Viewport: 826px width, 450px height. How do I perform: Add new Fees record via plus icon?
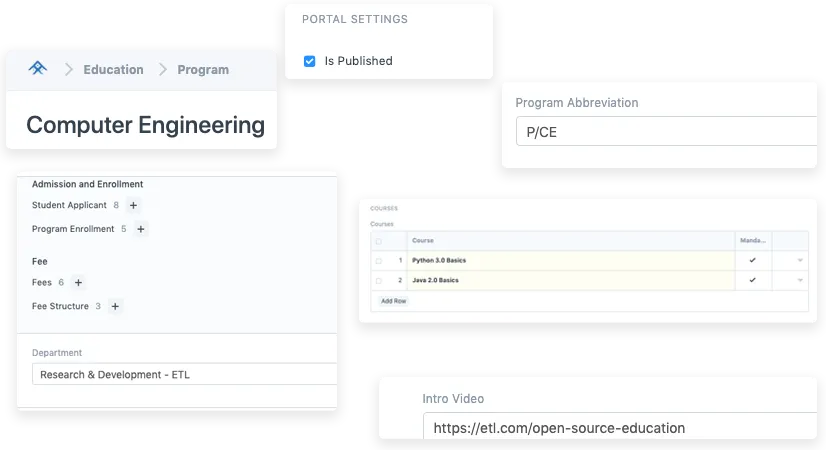pyautogui.click(x=78, y=283)
